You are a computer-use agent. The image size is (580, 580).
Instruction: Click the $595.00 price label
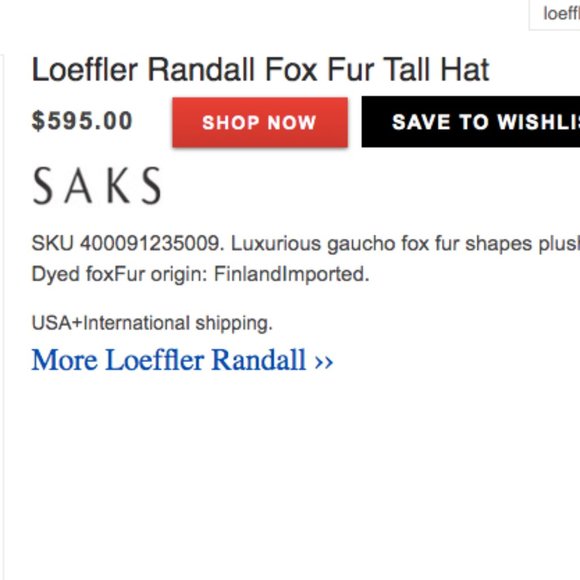coord(82,121)
